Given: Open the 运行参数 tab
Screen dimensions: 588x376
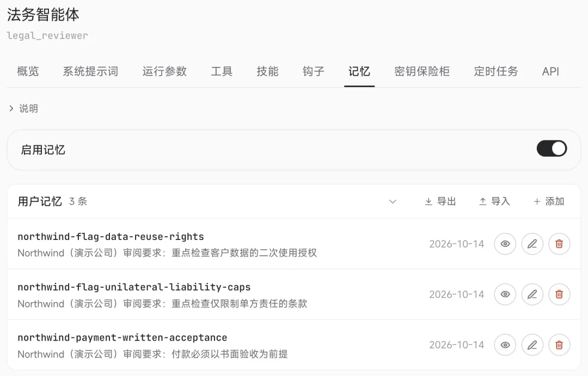Looking at the screenshot, I should [164, 71].
